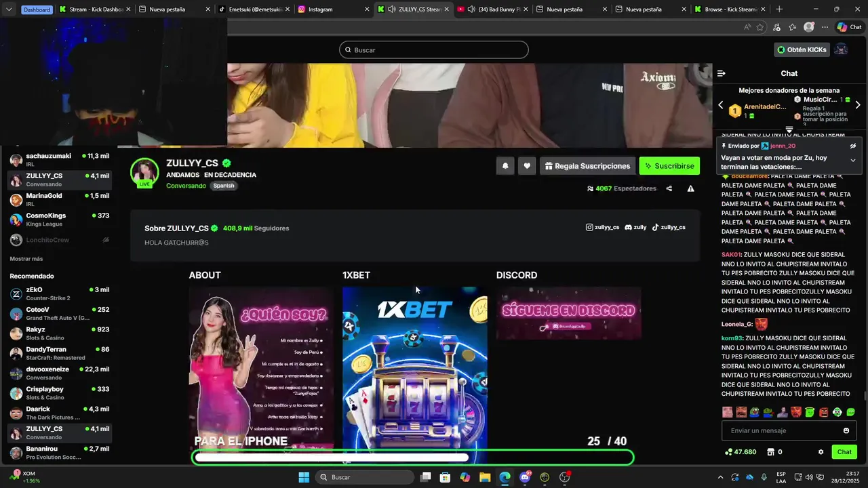Open the chat settings gear
Screen dimensions: 868x488
(x=821, y=452)
